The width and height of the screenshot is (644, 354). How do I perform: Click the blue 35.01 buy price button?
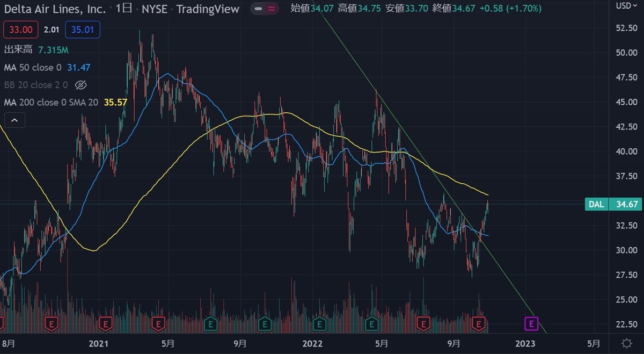coord(82,30)
